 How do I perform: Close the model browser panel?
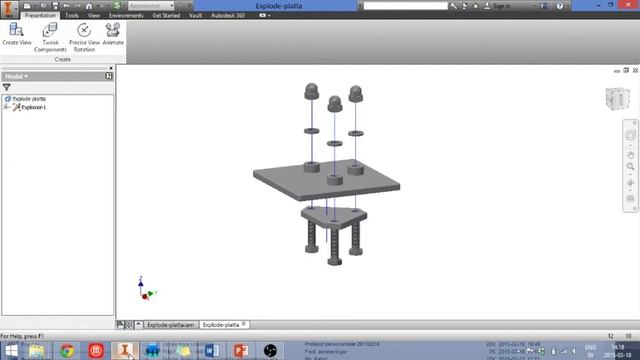[111, 68]
